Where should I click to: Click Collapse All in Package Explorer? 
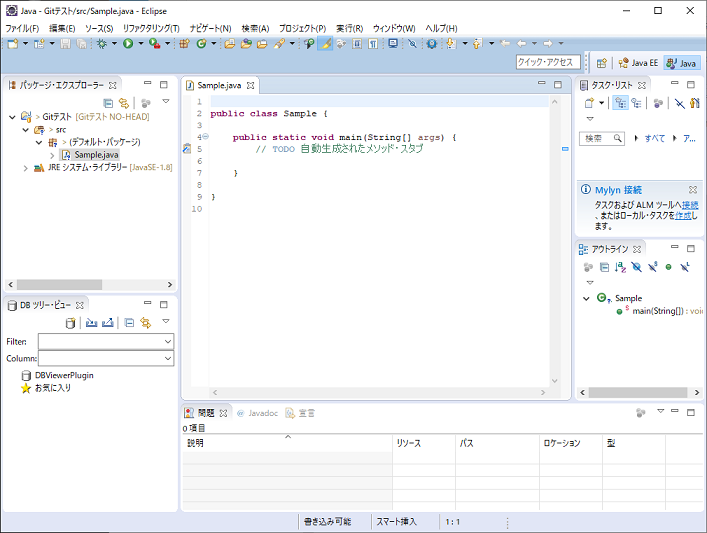108,102
